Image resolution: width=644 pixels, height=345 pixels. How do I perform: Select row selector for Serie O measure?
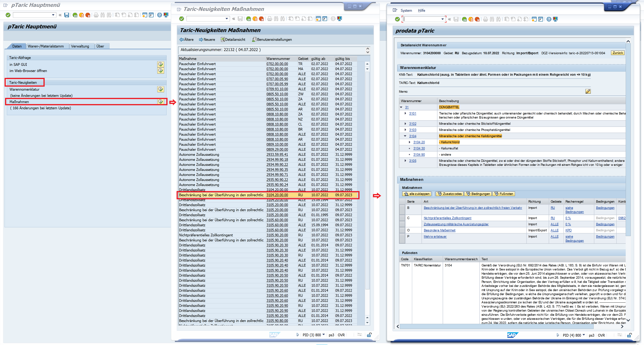(x=402, y=230)
